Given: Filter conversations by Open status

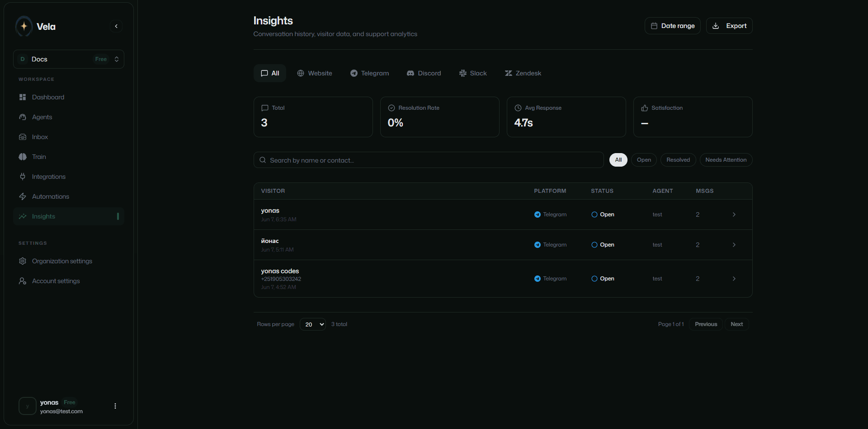Looking at the screenshot, I should coord(644,160).
